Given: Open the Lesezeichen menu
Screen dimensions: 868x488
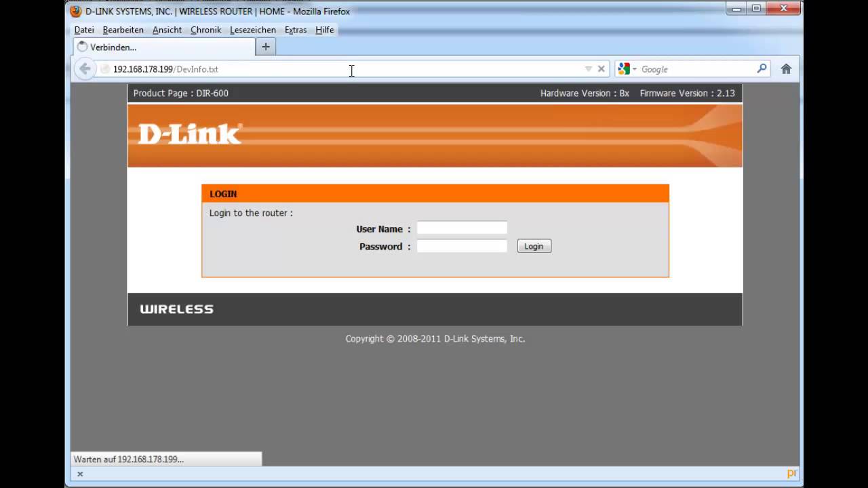Looking at the screenshot, I should [x=253, y=30].
